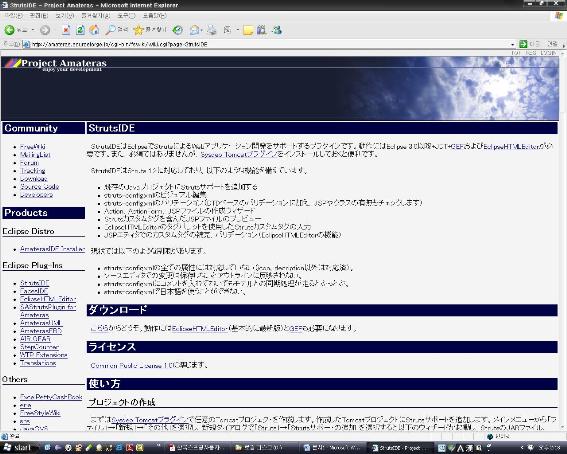Open the Translations link
Image resolution: width=567 pixels, height=454 pixels.
click(x=38, y=363)
